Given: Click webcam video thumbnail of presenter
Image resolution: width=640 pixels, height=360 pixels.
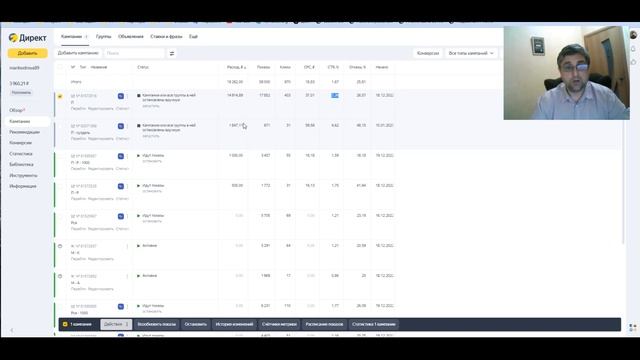Looking at the screenshot, I should 566,73.
